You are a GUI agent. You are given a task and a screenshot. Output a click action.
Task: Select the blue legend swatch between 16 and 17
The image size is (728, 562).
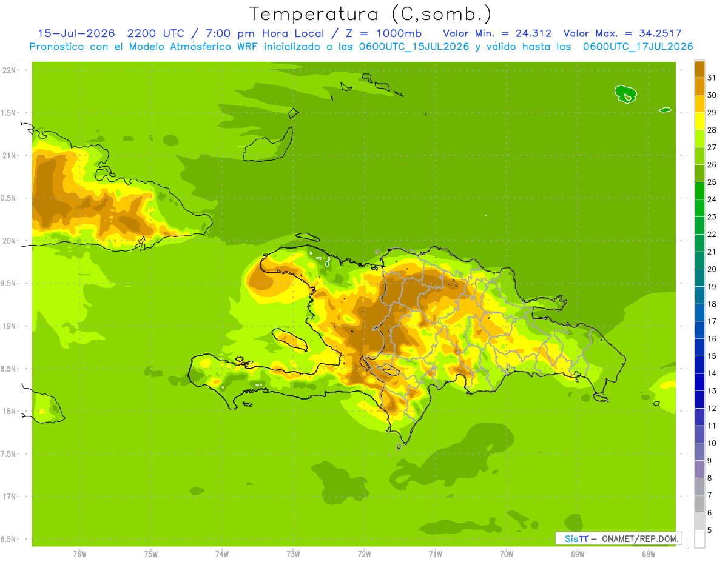(x=699, y=330)
